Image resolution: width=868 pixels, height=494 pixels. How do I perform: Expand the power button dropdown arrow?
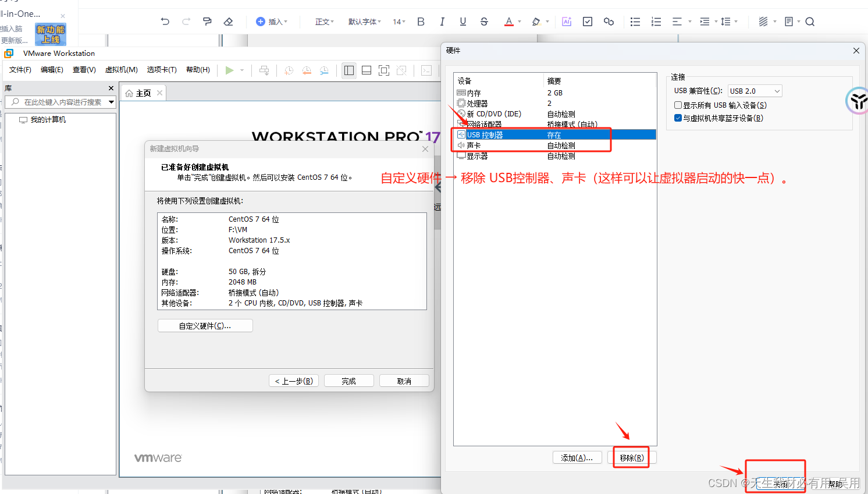(242, 70)
